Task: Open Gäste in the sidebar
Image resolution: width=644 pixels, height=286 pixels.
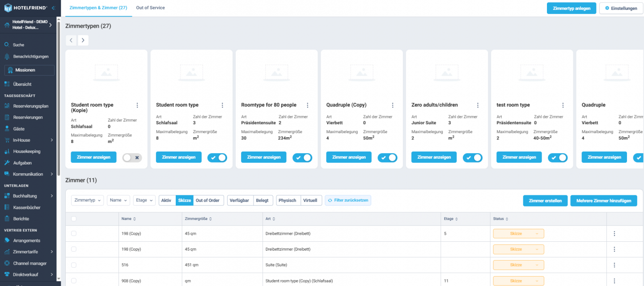Action: point(19,129)
